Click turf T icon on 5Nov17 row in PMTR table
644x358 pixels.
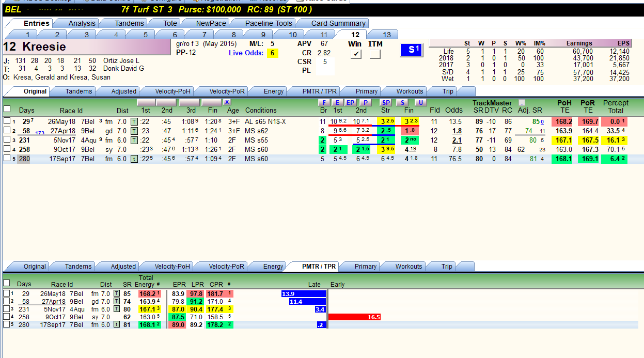pos(117,309)
